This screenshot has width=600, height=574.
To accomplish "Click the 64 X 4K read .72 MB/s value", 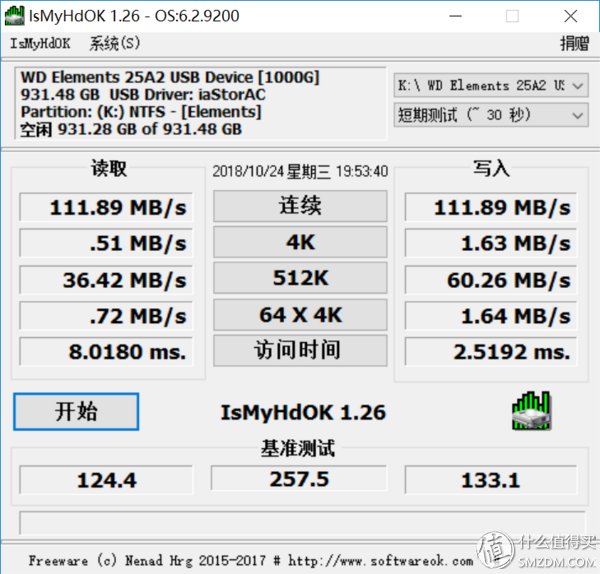I will (106, 316).
